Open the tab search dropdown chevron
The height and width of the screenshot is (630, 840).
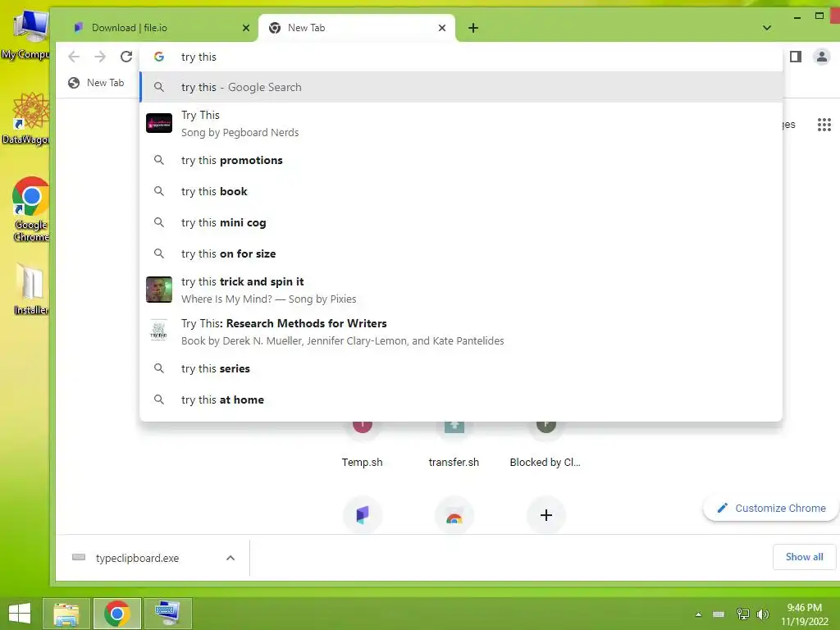click(x=767, y=28)
